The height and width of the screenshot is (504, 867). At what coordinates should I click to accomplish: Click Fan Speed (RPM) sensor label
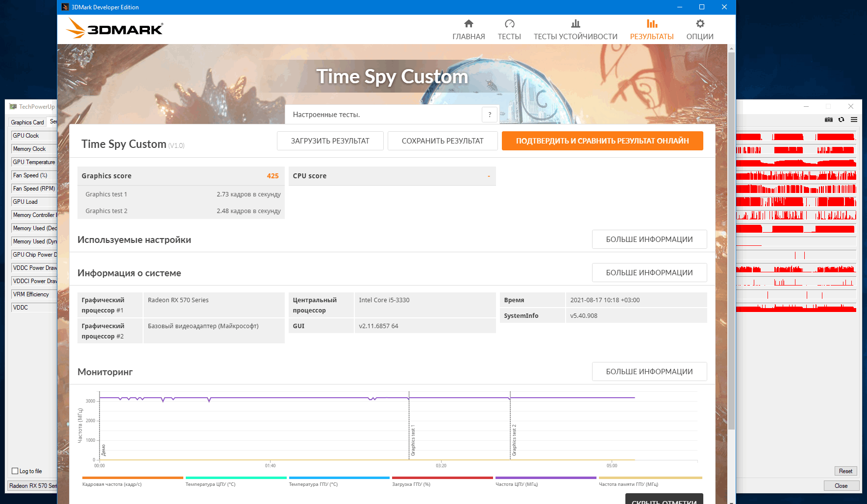pyautogui.click(x=33, y=189)
